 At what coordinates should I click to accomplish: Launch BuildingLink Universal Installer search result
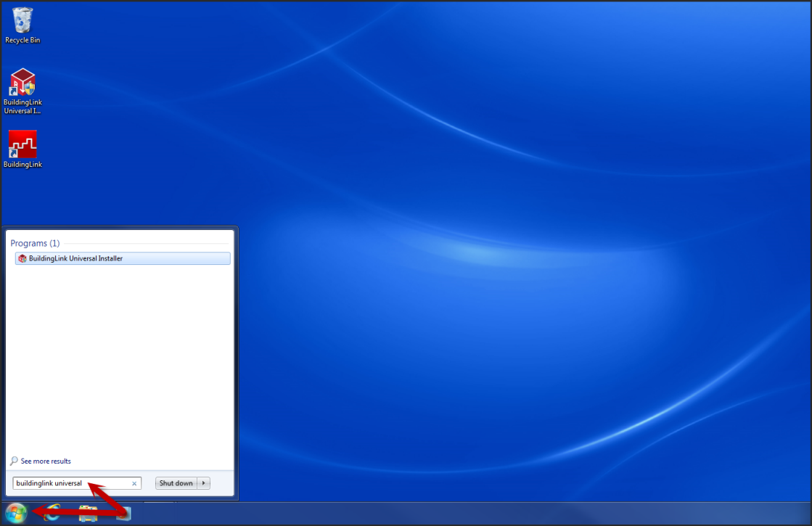pos(123,258)
